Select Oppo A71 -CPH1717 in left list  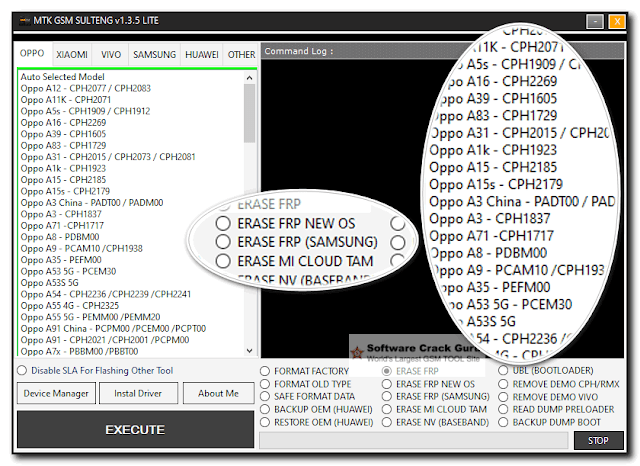tap(62, 225)
